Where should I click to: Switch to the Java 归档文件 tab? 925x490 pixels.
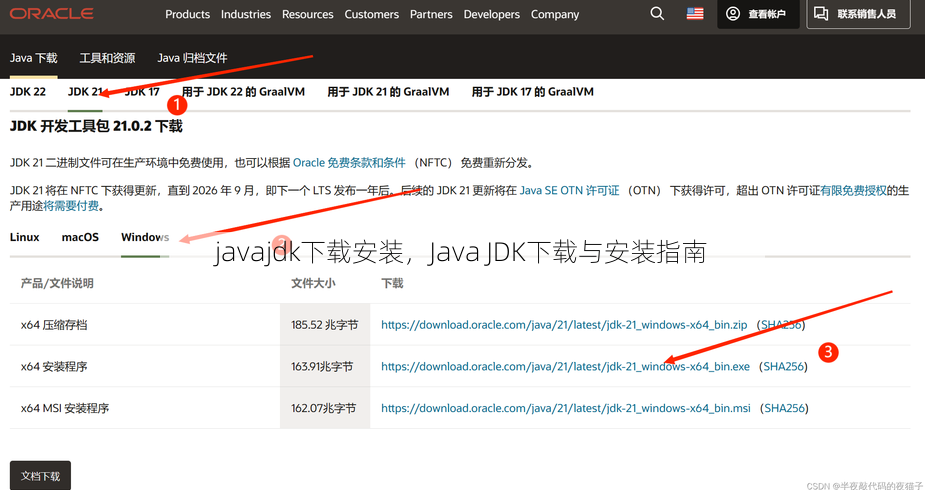(x=192, y=58)
